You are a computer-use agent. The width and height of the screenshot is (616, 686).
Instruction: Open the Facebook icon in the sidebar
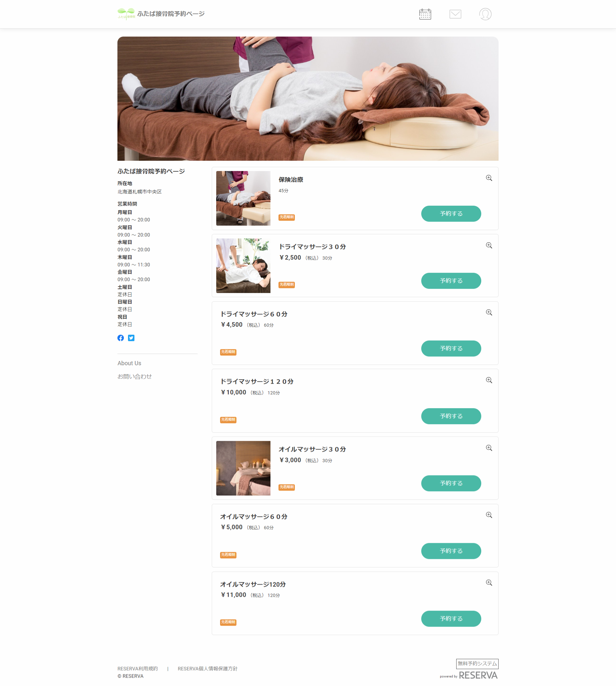point(121,338)
